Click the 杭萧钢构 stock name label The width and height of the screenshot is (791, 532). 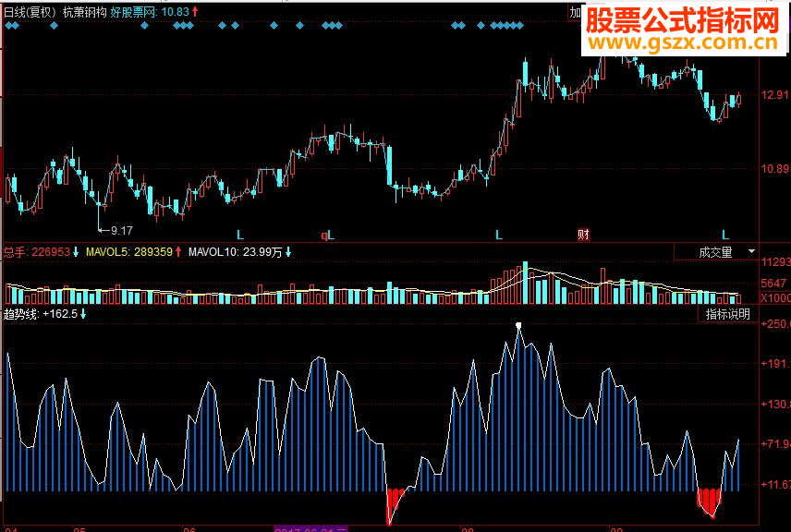coord(81,12)
